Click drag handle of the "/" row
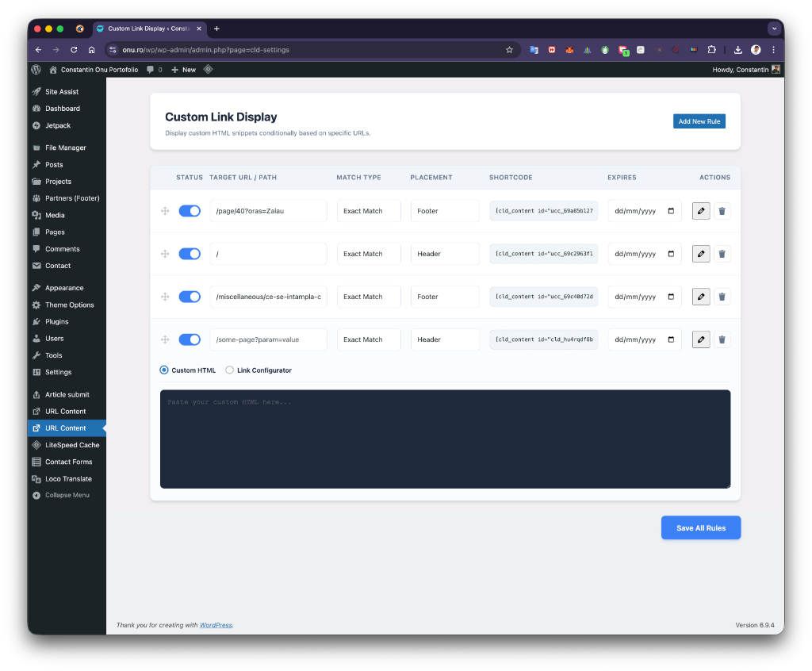 [165, 254]
